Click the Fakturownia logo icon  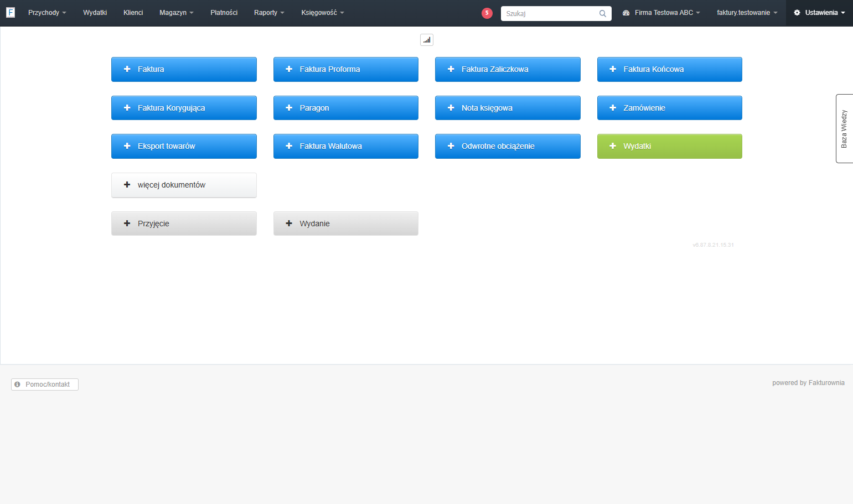11,12
